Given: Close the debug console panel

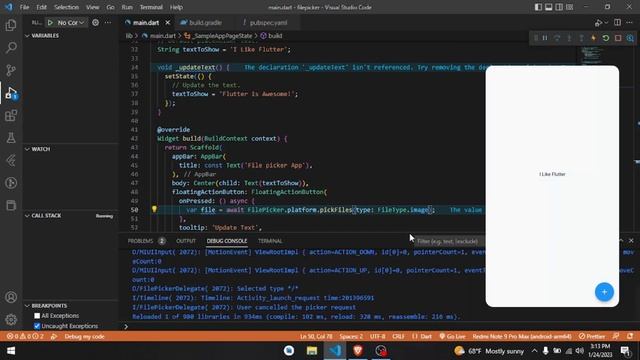Looking at the screenshot, I should click(631, 240).
